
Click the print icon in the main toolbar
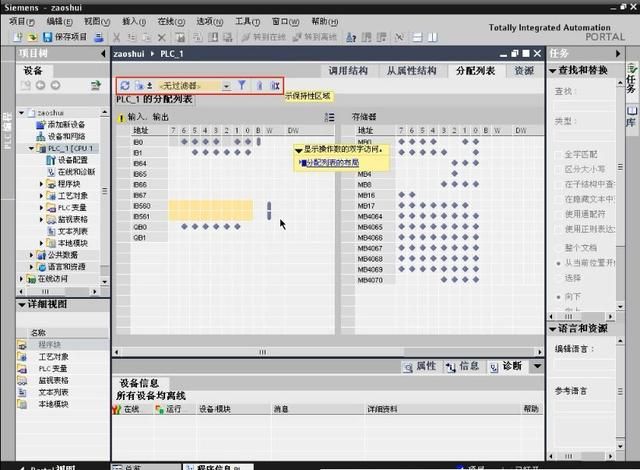point(98,38)
